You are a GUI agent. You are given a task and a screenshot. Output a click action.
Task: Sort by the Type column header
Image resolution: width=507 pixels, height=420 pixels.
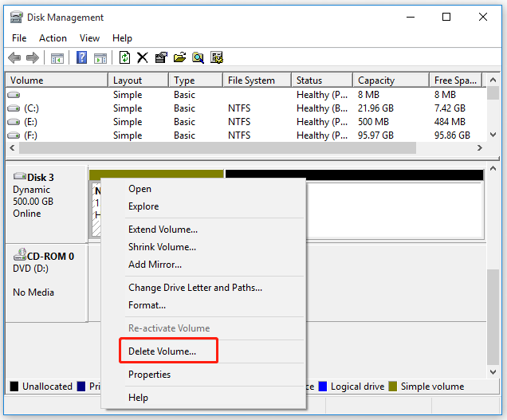click(196, 80)
